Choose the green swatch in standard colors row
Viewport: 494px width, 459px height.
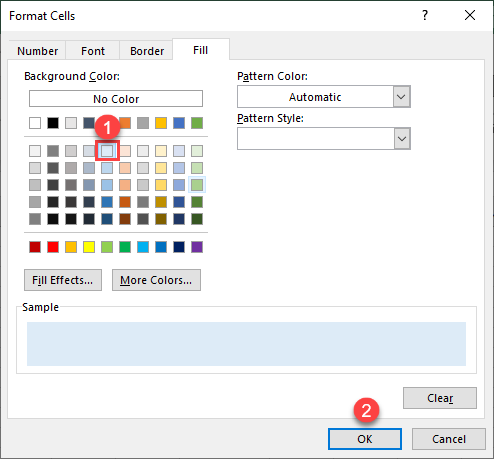pos(125,247)
